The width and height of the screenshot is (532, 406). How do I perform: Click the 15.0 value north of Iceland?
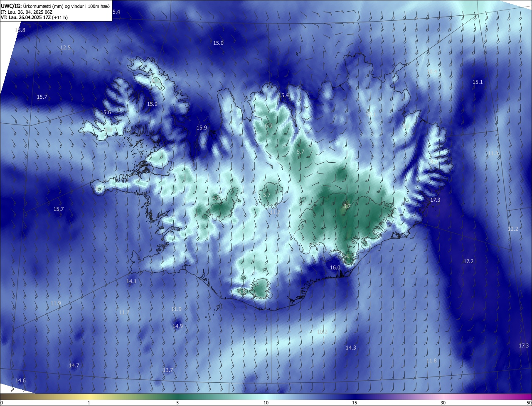tap(218, 43)
